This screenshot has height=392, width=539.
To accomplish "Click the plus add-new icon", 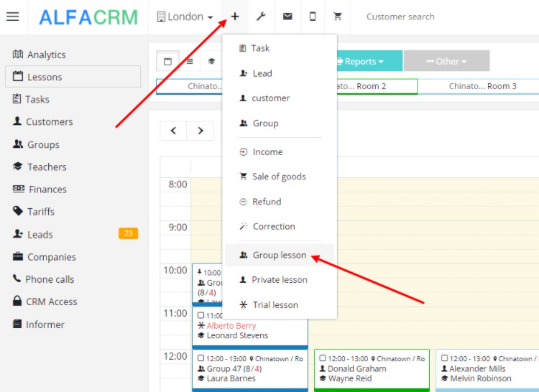I will [235, 17].
